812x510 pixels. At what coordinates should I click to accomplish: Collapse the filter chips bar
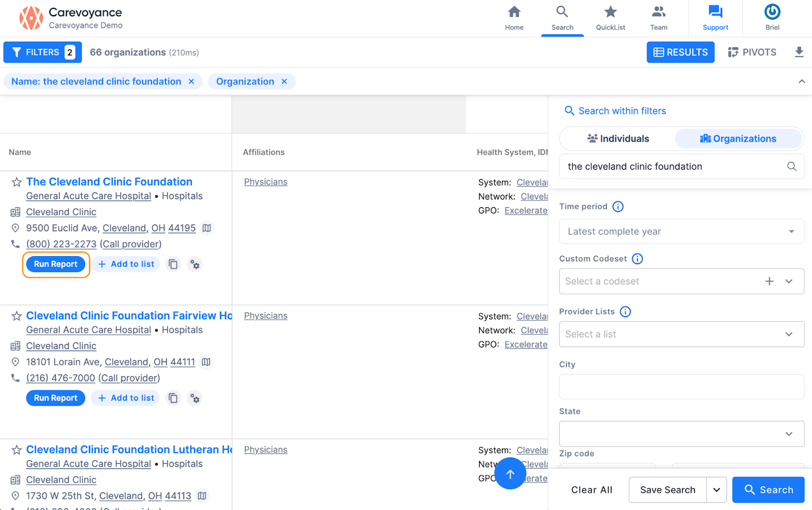click(802, 81)
